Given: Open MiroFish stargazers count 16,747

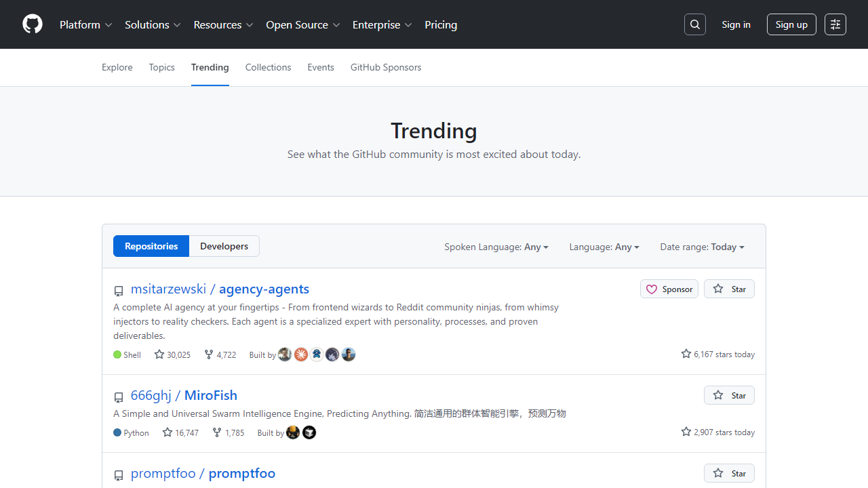Looking at the screenshot, I should 180,432.
